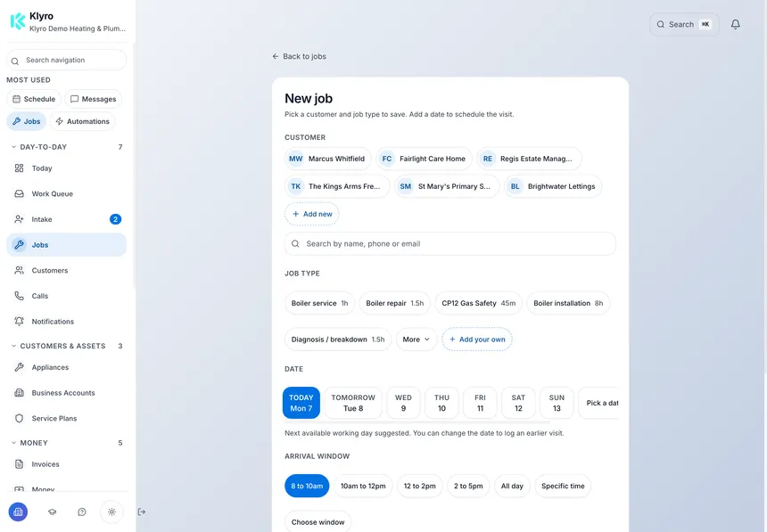This screenshot has width=767, height=532.
Task: Select 12 to 2pm arrival window
Action: (420, 486)
